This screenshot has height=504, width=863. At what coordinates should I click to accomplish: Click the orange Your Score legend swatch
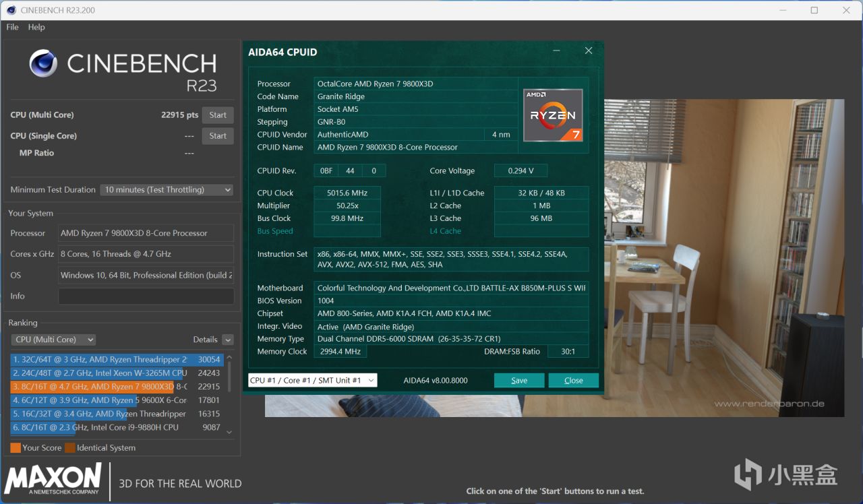pyautogui.click(x=16, y=448)
